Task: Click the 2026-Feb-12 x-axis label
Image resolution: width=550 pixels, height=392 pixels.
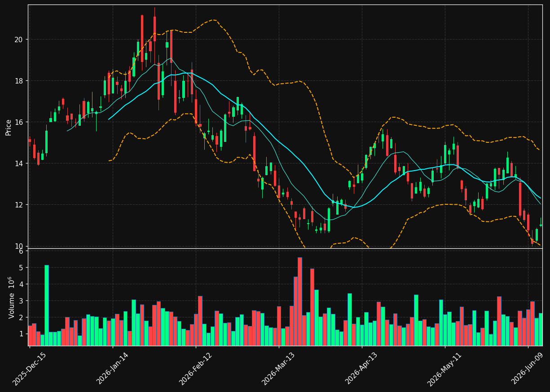Action: coord(195,369)
